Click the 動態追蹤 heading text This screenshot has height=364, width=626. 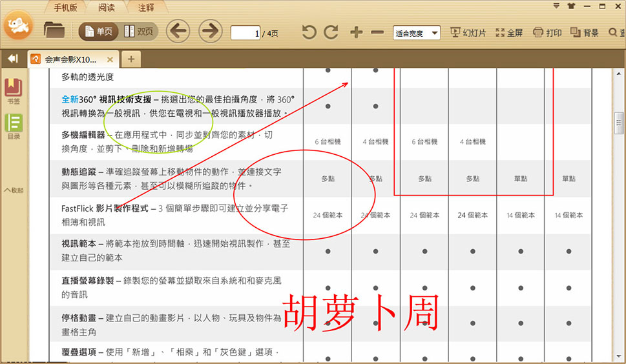[79, 172]
